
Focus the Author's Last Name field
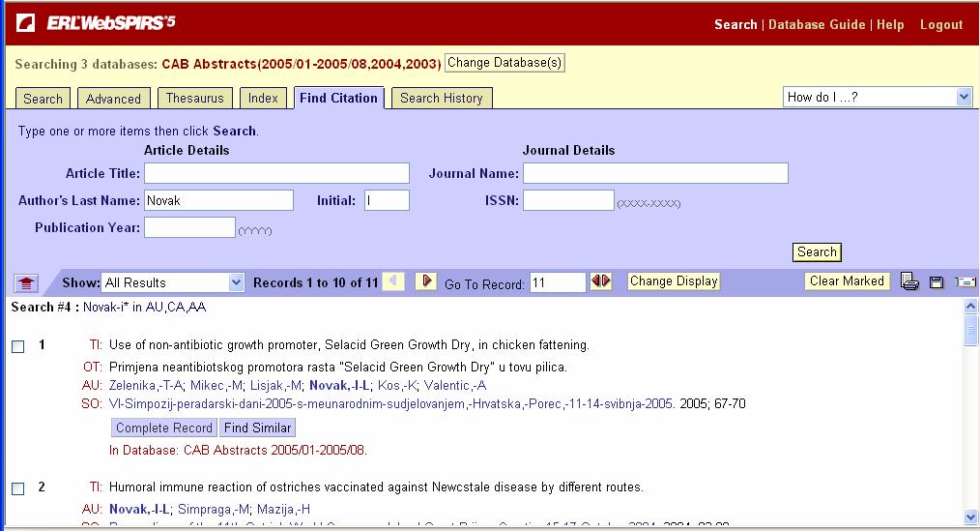click(218, 200)
